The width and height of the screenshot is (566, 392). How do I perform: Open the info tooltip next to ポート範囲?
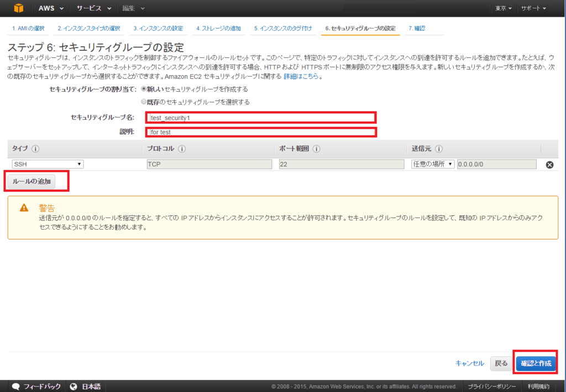tap(315, 149)
